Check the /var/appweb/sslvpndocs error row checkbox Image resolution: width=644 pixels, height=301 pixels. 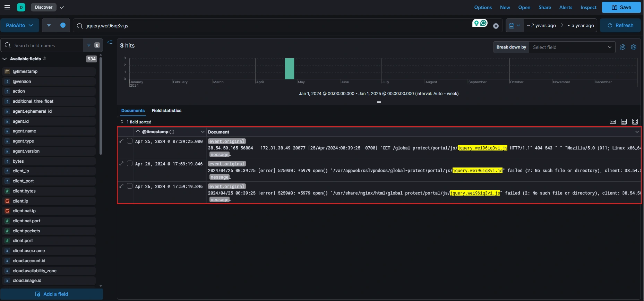tap(130, 163)
